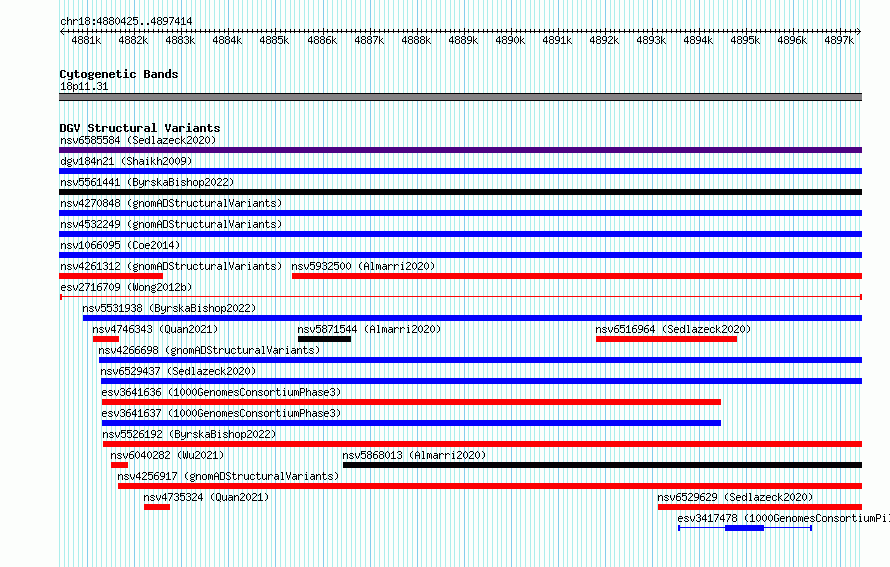The width and height of the screenshot is (890, 567).
Task: Click the small red nsv4746343 bar
Action: (x=106, y=339)
